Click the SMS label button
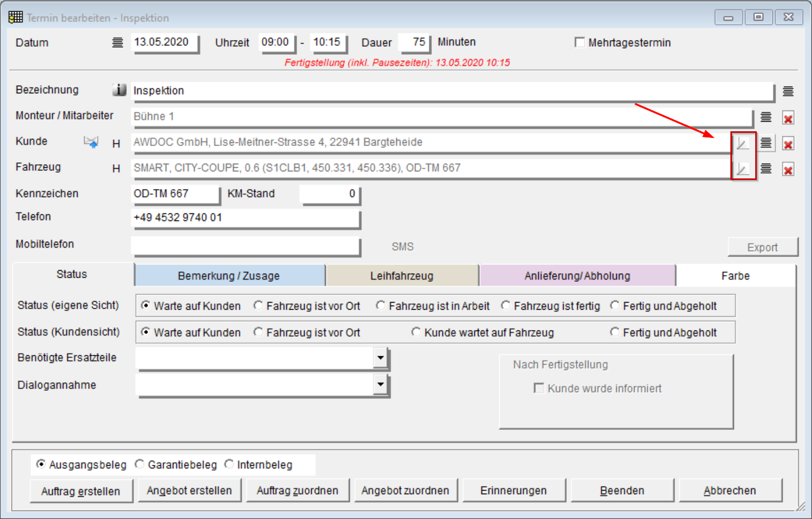Image resolution: width=812 pixels, height=519 pixels. pyautogui.click(x=403, y=247)
